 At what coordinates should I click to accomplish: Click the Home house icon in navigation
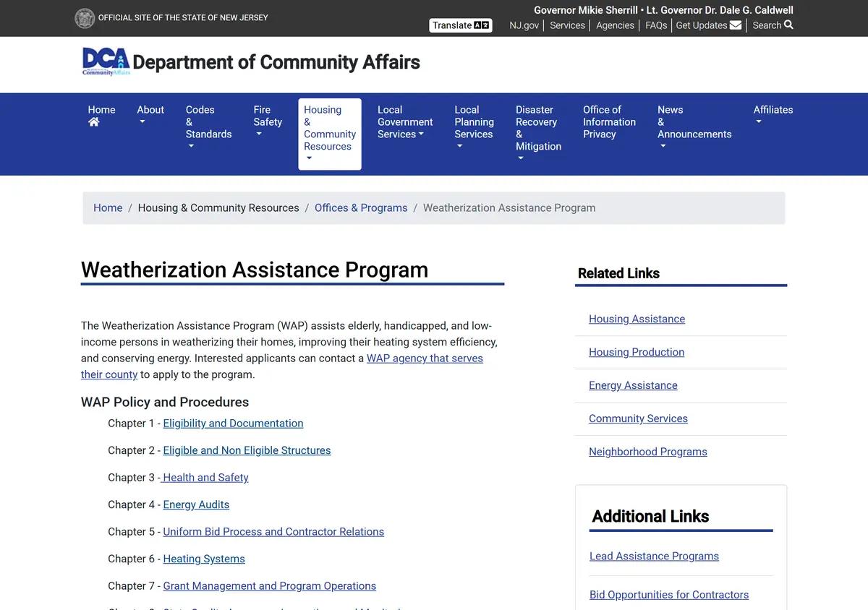[94, 122]
